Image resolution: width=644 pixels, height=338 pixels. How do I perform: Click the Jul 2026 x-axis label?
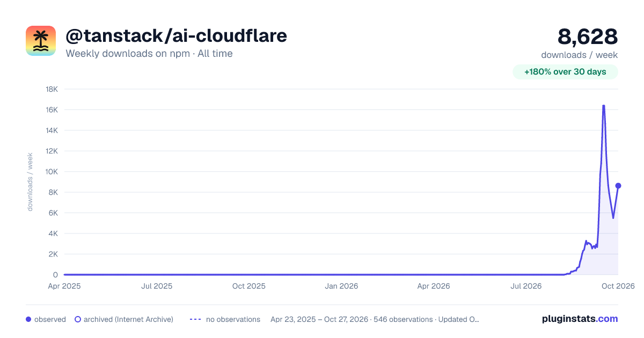[526, 286]
